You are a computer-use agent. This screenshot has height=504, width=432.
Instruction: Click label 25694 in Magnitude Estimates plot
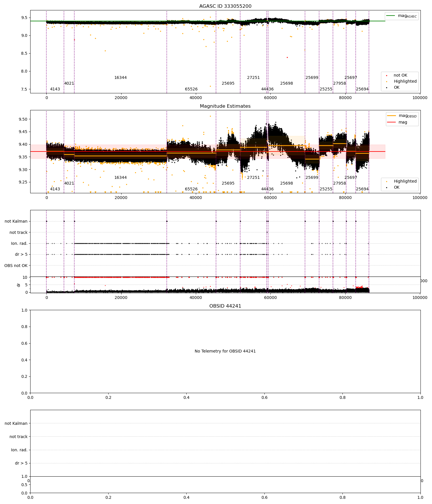362,189
